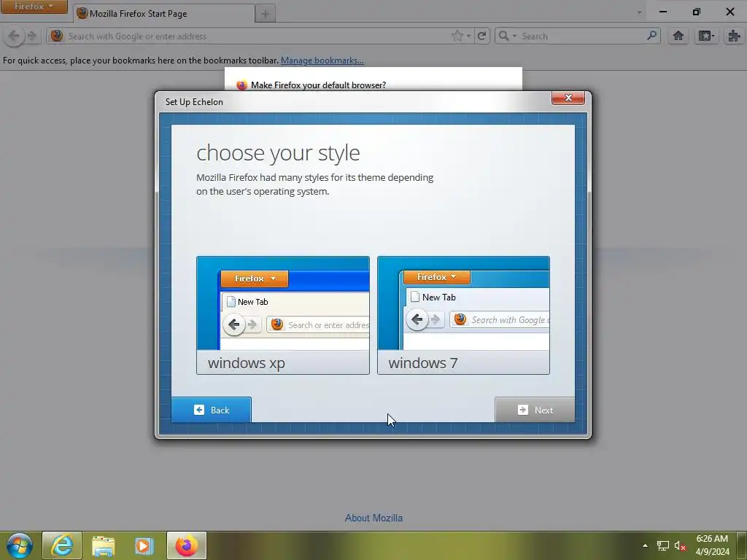
Task: Open a new tab with plus button
Action: point(266,14)
